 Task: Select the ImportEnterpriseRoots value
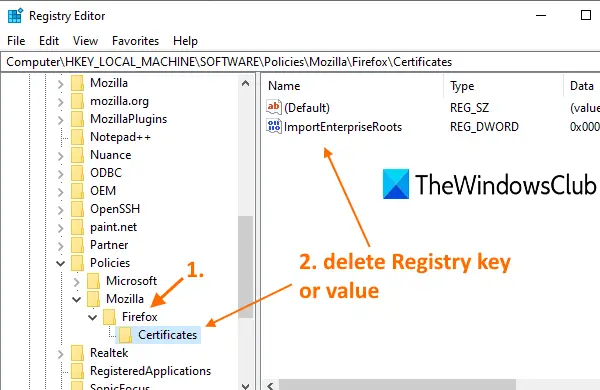pos(343,127)
